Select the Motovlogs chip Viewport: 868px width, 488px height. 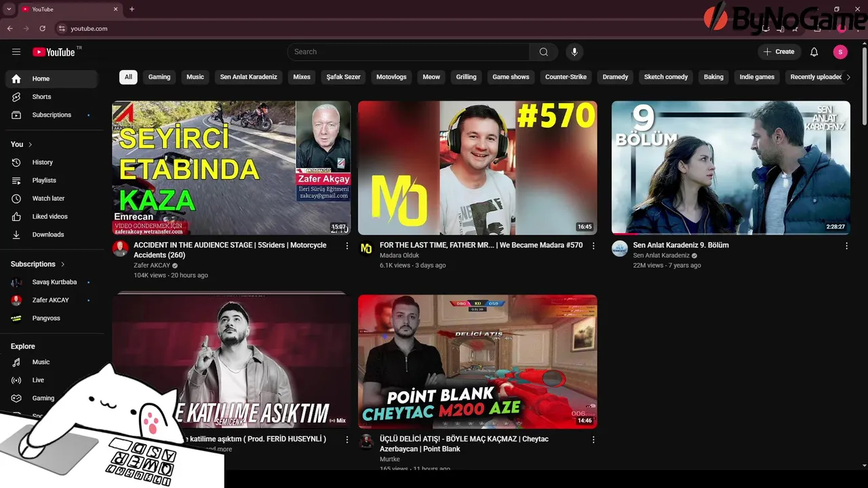coord(391,77)
